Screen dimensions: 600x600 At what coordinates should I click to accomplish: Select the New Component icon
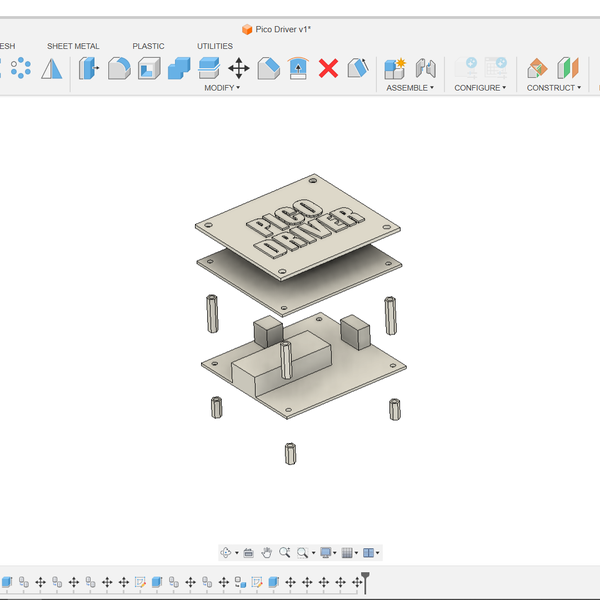click(395, 68)
